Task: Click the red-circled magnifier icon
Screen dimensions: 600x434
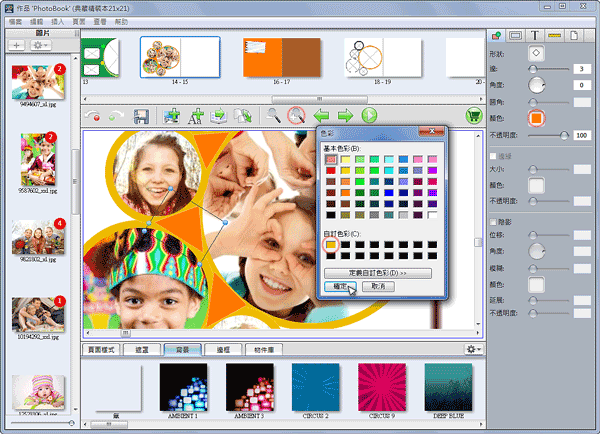Action: (297, 115)
